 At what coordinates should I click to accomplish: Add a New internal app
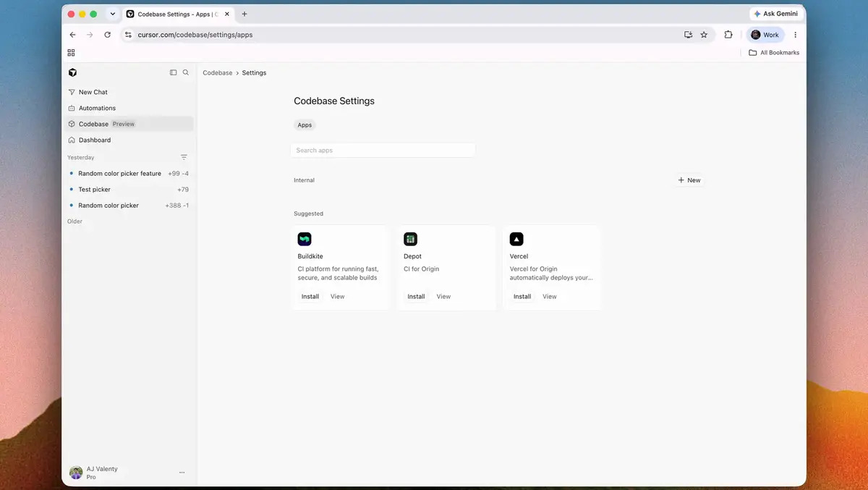click(689, 180)
